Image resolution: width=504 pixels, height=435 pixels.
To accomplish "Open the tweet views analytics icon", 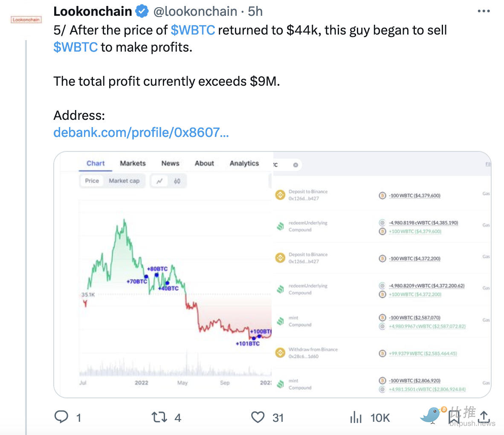I will coord(356,417).
